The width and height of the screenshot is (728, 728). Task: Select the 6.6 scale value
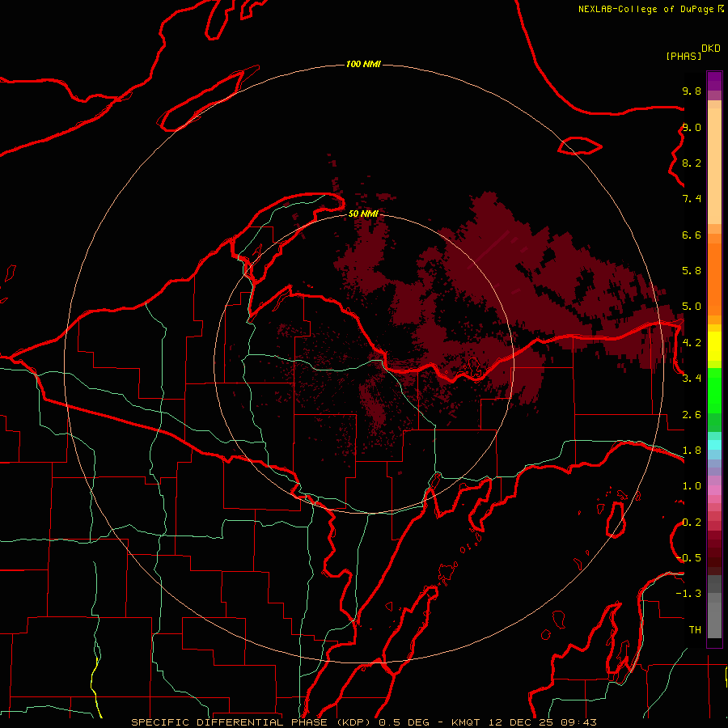click(692, 235)
